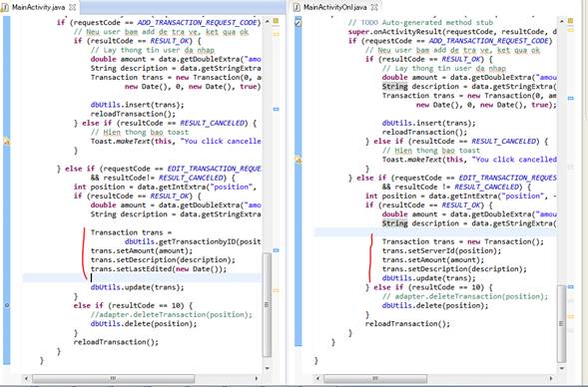Click the TODO task marker in right editor gutter
This screenshot has width=588, height=387.
pyautogui.click(x=298, y=23)
